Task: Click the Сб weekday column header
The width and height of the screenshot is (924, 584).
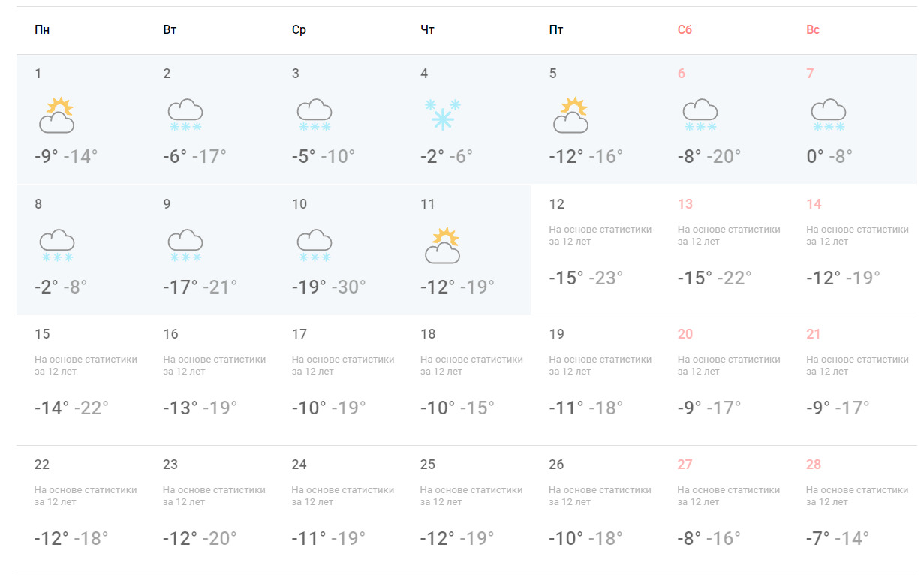Action: pyautogui.click(x=685, y=30)
